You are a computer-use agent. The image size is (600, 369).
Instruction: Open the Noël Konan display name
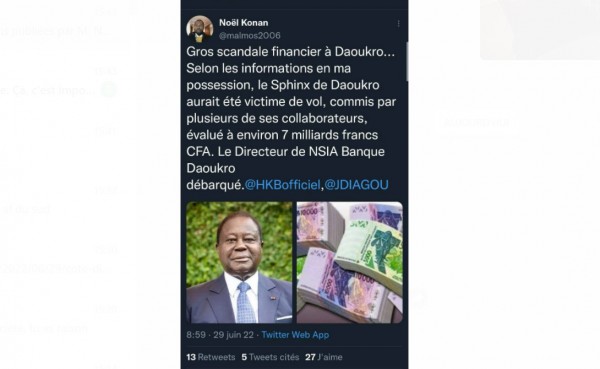(243, 23)
